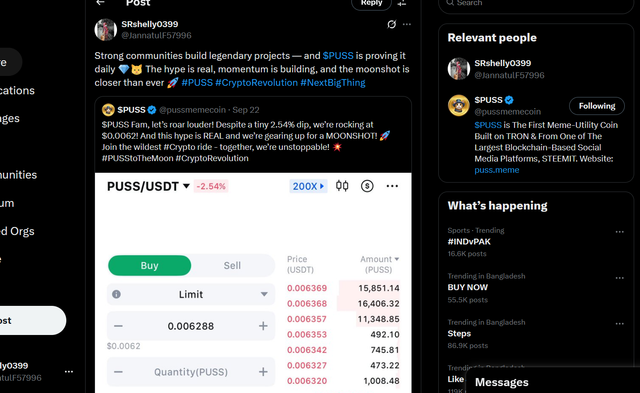Click the Search field in the right sidebar
The height and width of the screenshot is (393, 640).
(x=536, y=4)
